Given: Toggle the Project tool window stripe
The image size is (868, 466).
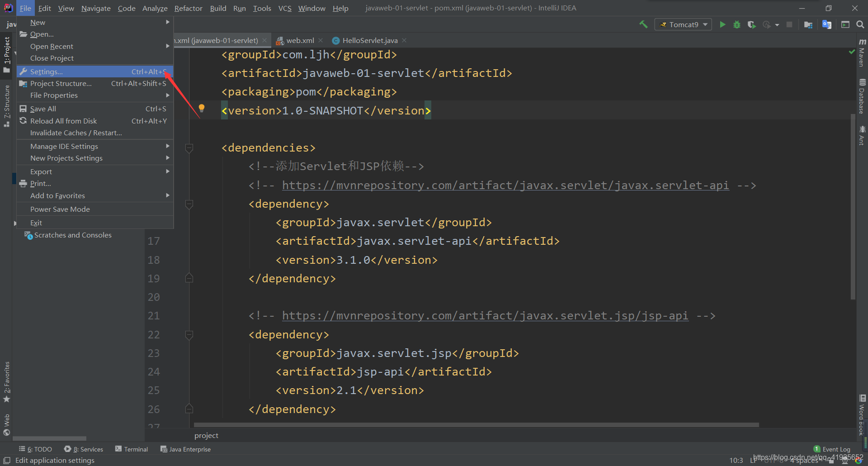Looking at the screenshot, I should [x=6, y=54].
